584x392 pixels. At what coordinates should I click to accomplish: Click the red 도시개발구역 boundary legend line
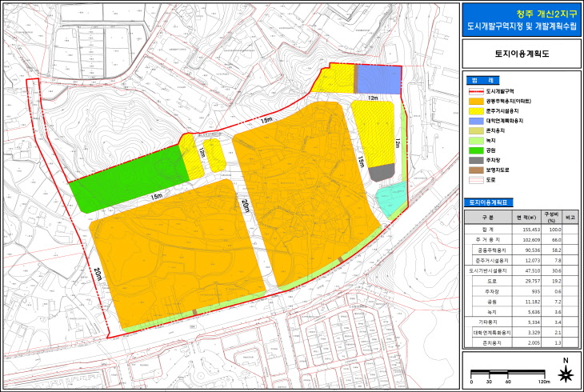(476, 91)
